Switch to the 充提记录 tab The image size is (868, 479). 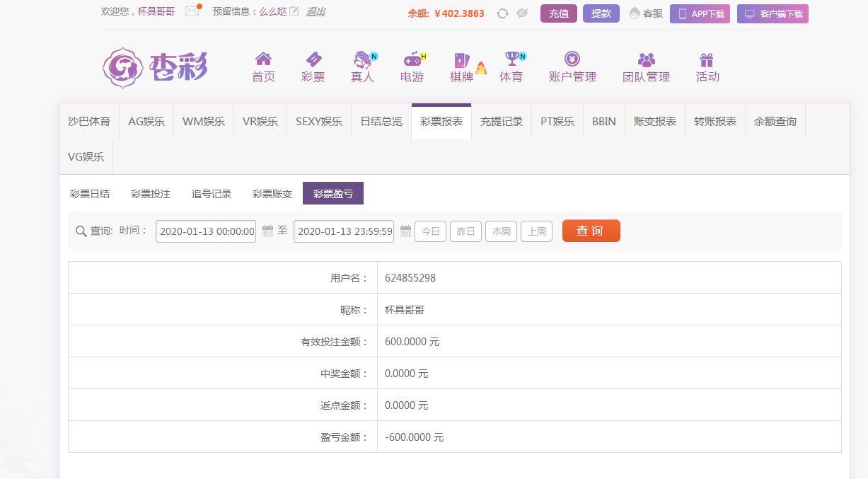click(502, 121)
